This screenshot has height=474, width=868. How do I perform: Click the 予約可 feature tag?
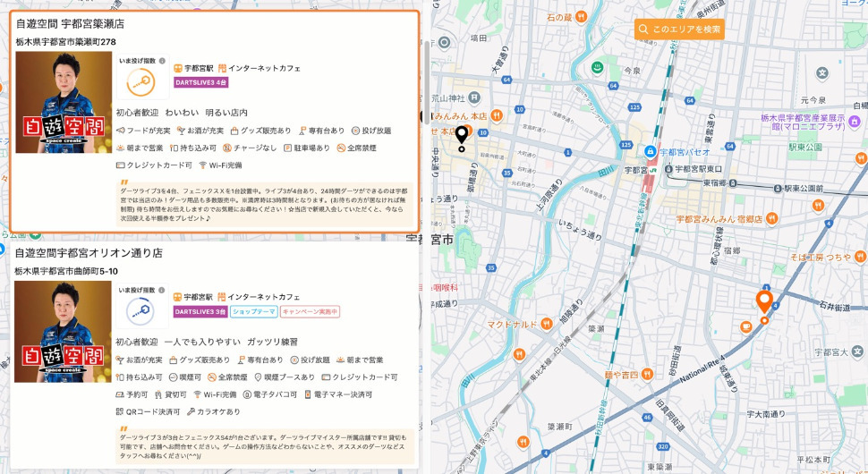[132, 394]
